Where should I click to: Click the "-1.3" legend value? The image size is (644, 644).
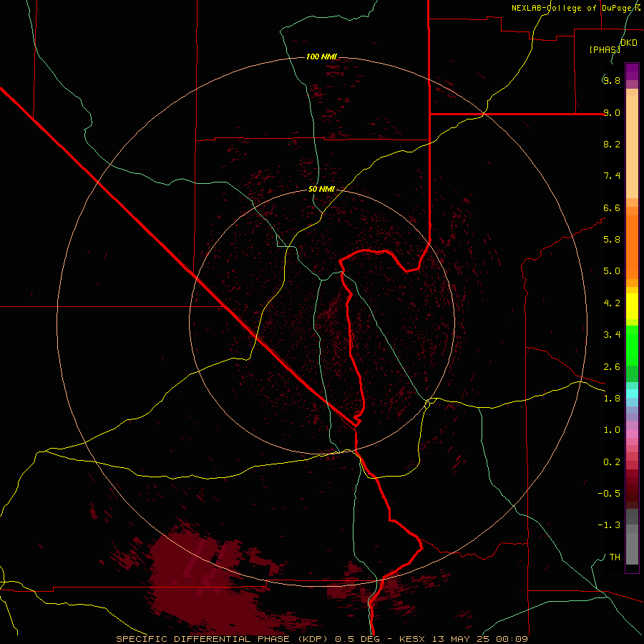(x=609, y=525)
